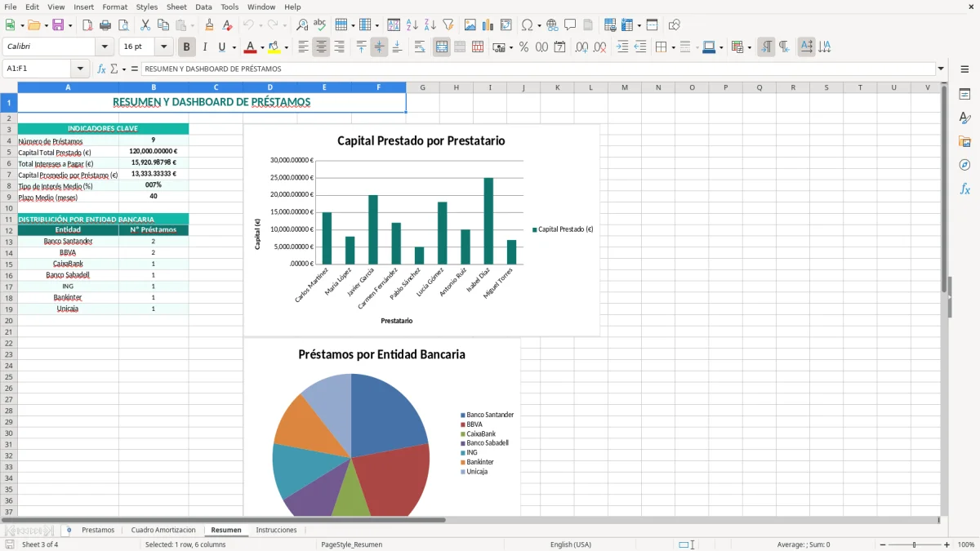Apply the red font color swatch
980x551 pixels.
(252, 47)
